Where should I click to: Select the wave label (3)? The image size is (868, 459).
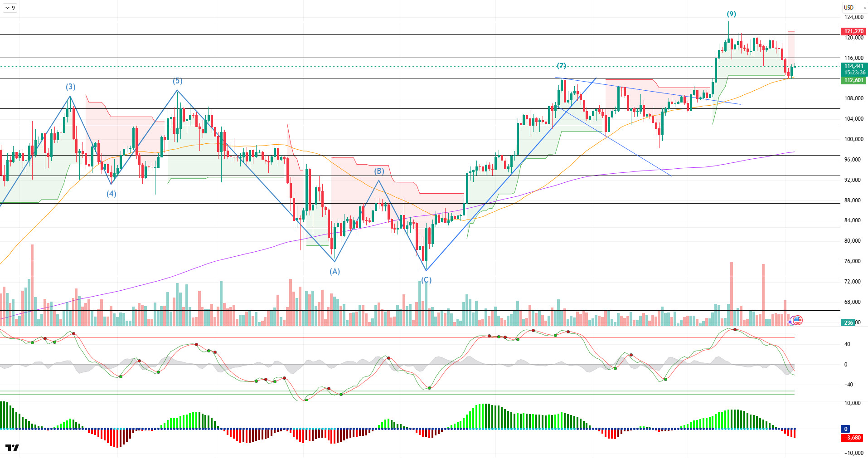tap(70, 87)
